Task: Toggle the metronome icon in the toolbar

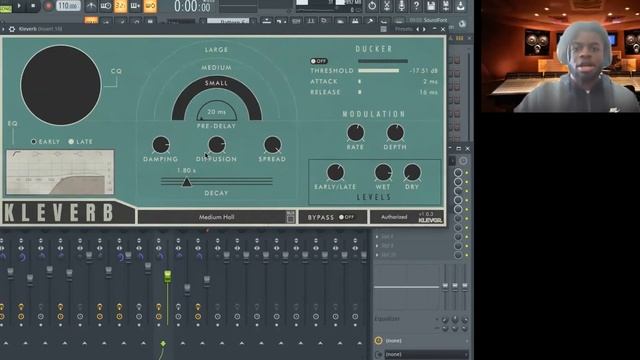Action: (x=91, y=6)
